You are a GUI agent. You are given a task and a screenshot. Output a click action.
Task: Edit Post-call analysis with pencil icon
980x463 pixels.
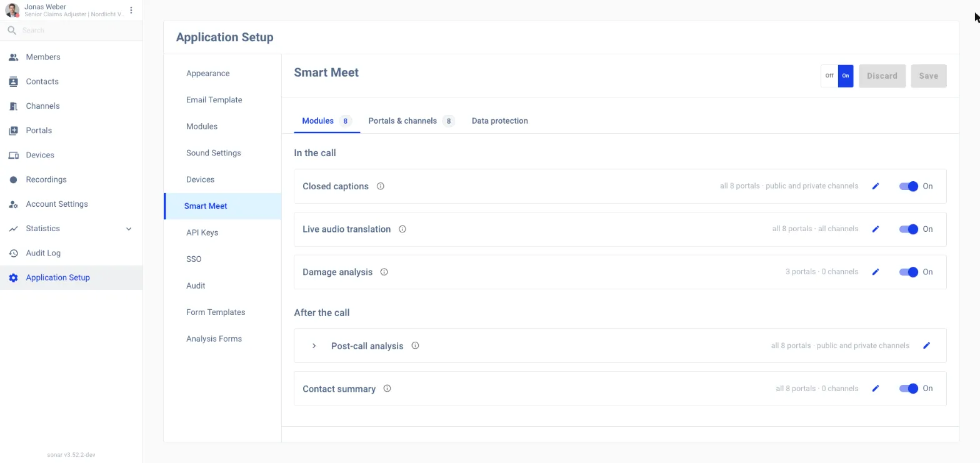[x=927, y=346]
